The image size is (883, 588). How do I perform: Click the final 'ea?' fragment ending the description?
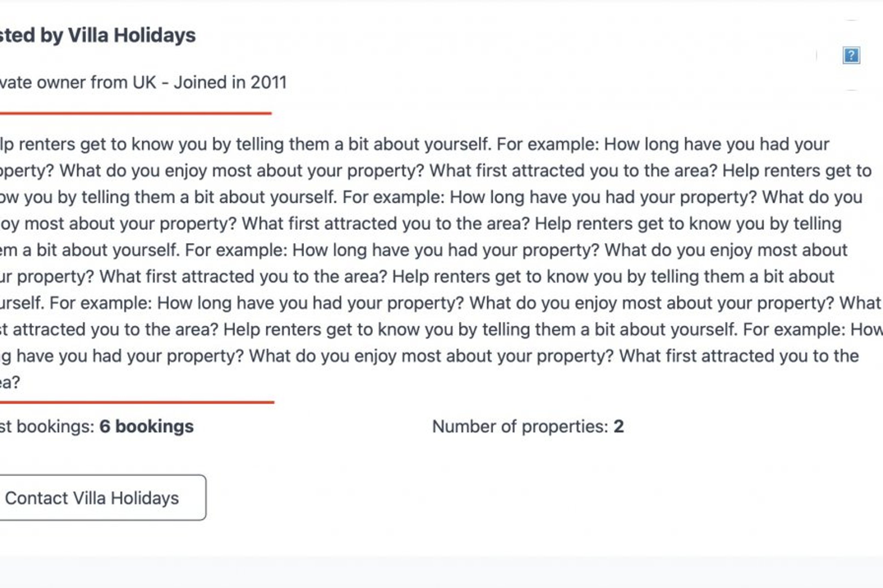(x=10, y=383)
